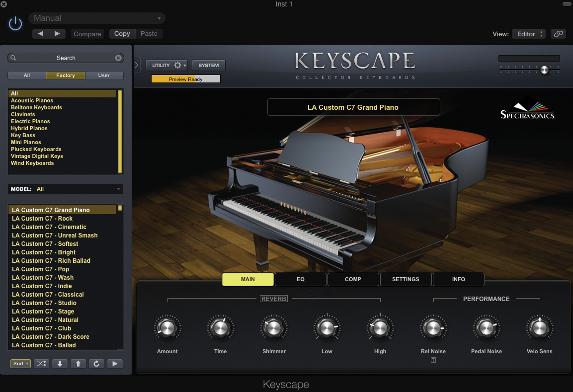
Task: Switch to the INFO tab
Action: (x=459, y=279)
